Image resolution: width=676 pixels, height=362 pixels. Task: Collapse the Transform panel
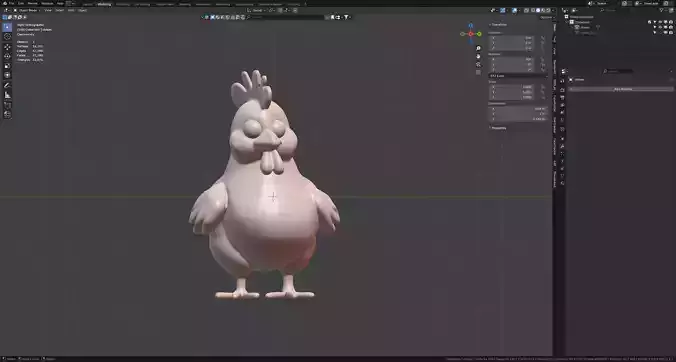coord(498,25)
